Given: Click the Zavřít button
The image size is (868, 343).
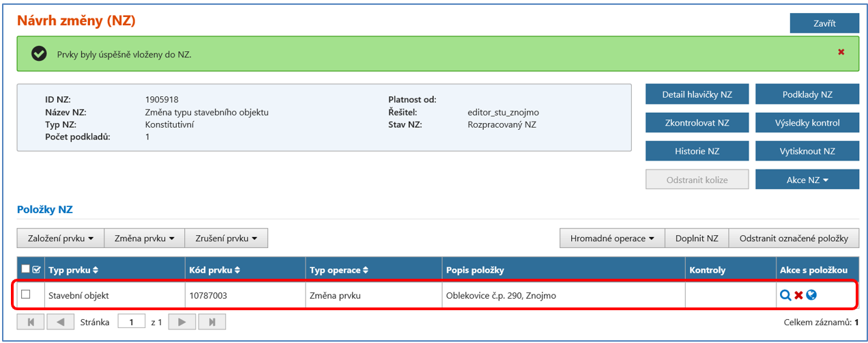Looking at the screenshot, I should point(824,23).
